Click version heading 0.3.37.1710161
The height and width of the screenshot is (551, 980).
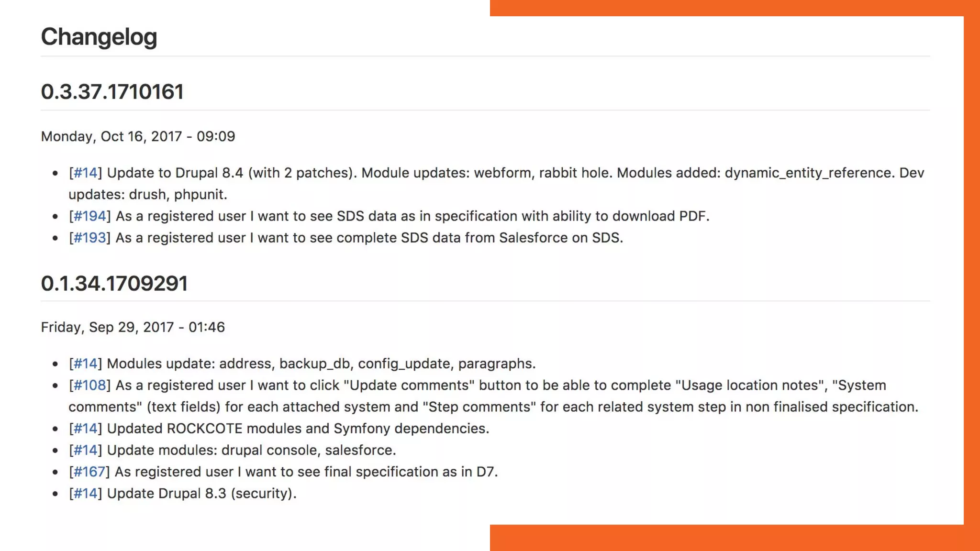click(112, 92)
